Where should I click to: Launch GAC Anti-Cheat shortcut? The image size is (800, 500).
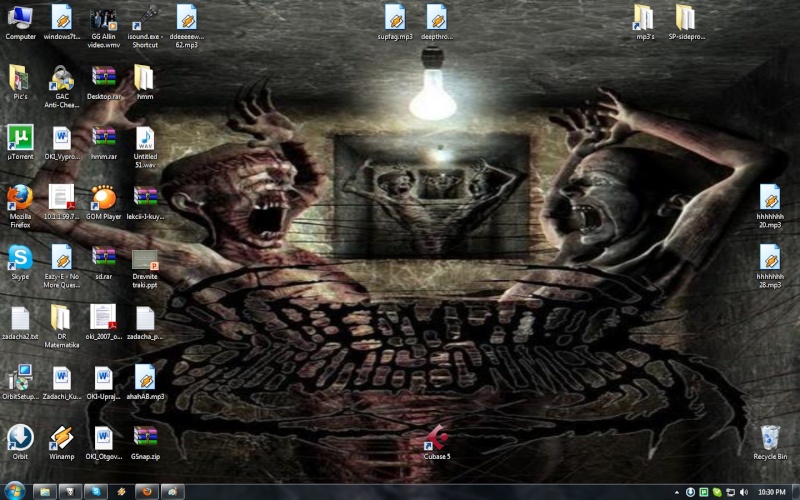(x=62, y=87)
